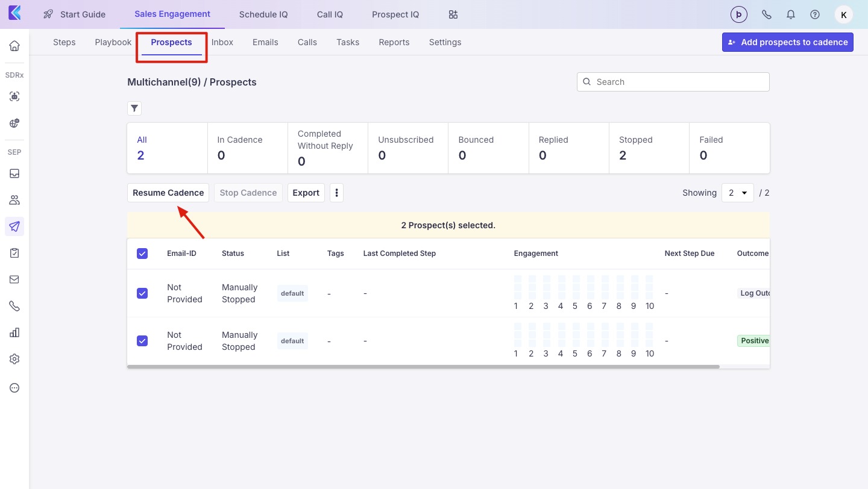Click Add prospects to cadence button
The height and width of the screenshot is (489, 868).
coord(788,42)
